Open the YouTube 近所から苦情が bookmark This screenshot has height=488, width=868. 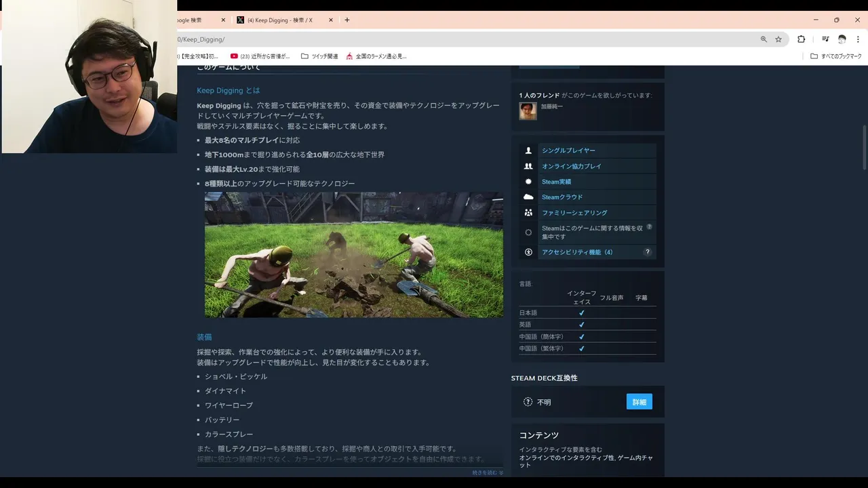coord(260,56)
